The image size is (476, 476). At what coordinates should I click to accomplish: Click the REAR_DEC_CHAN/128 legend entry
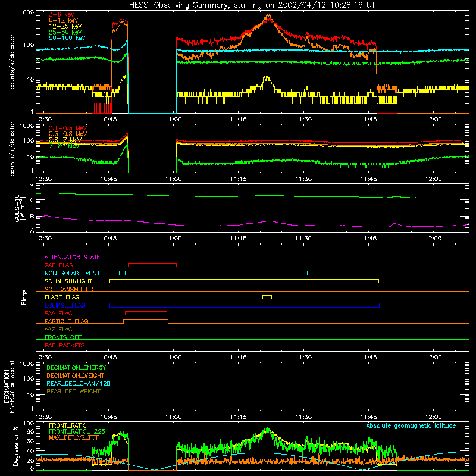click(x=79, y=383)
